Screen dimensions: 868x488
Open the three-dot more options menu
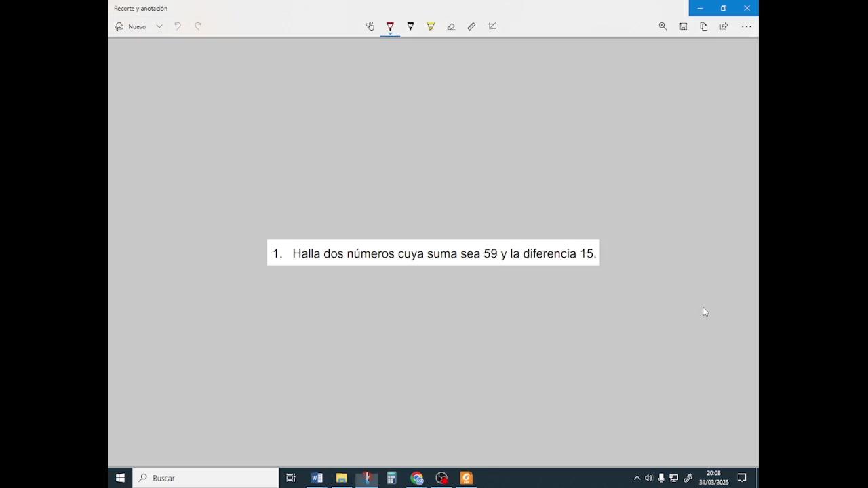(746, 26)
